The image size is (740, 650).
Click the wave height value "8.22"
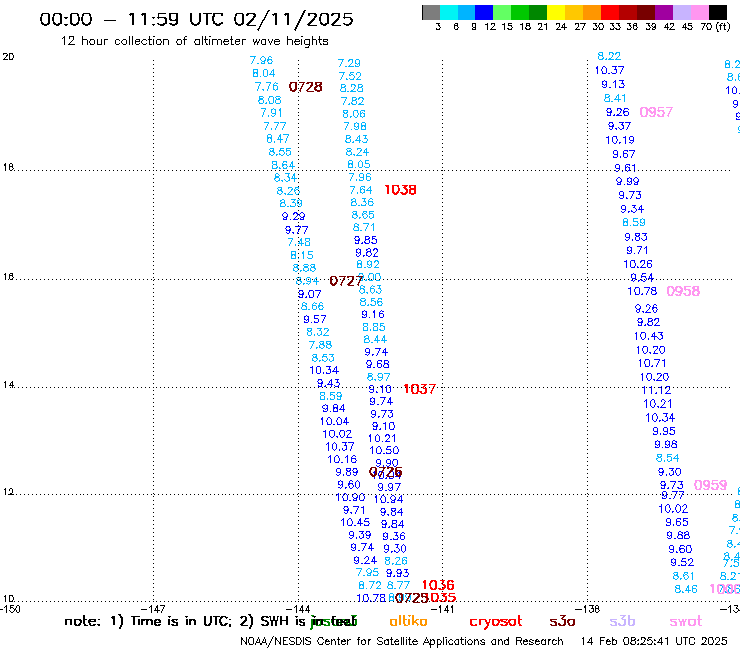[609, 56]
